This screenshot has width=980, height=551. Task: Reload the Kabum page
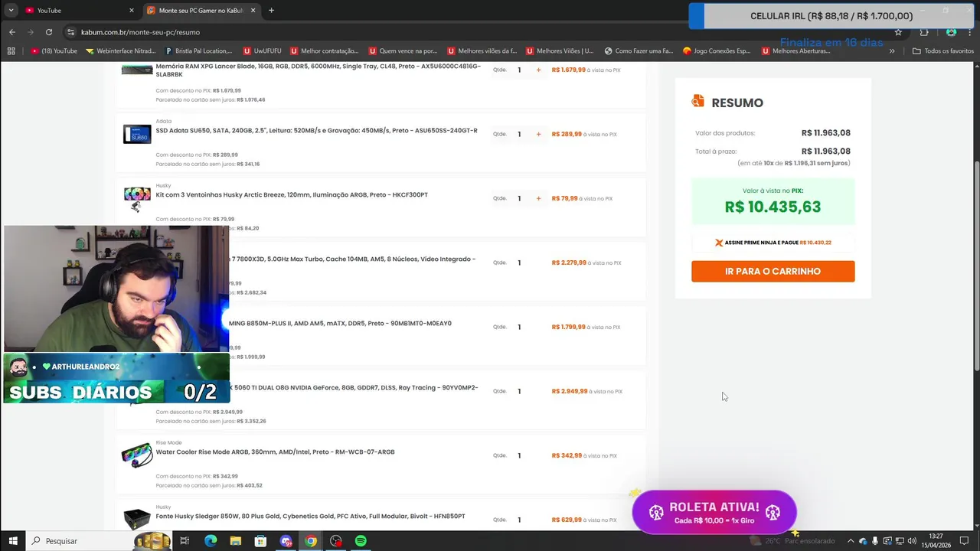pos(49,32)
